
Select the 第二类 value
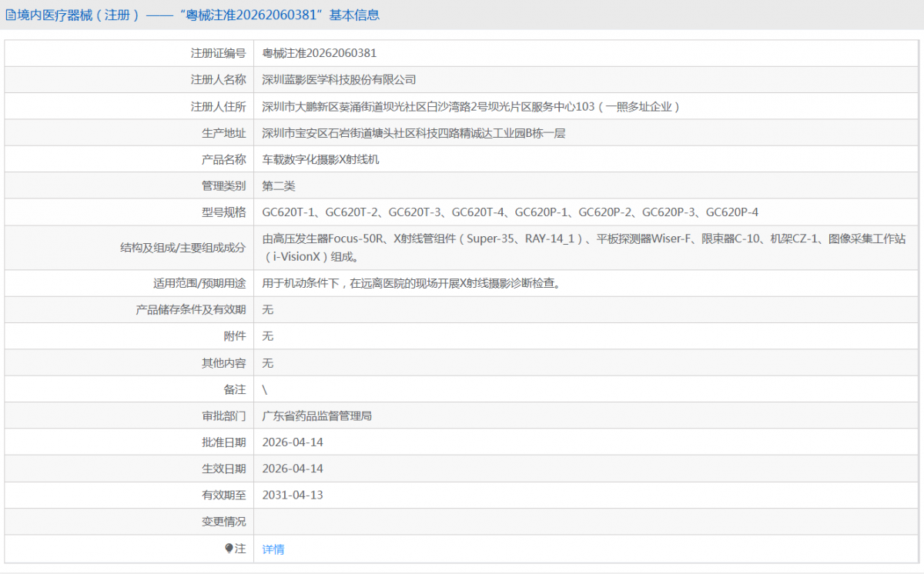click(x=279, y=185)
